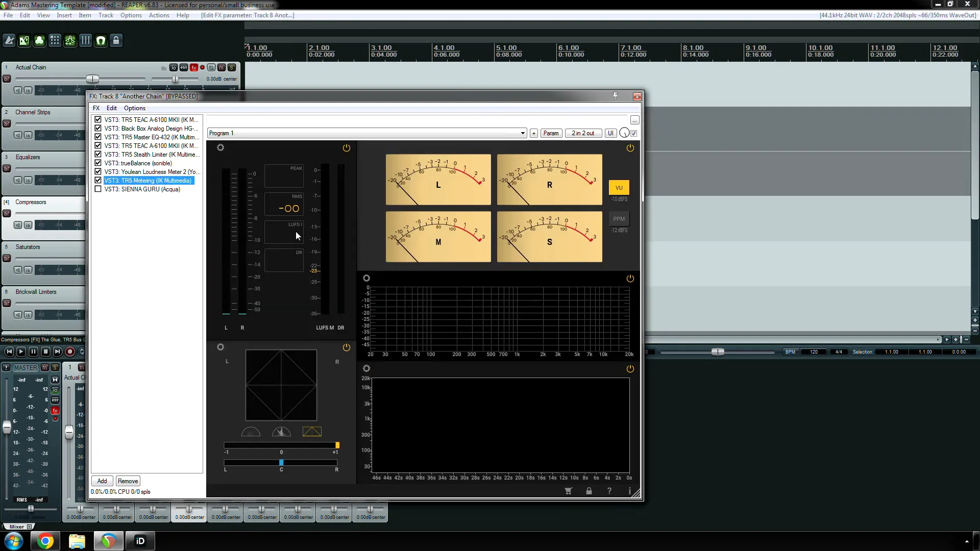
Task: Click master volume fader knob
Action: point(7,427)
